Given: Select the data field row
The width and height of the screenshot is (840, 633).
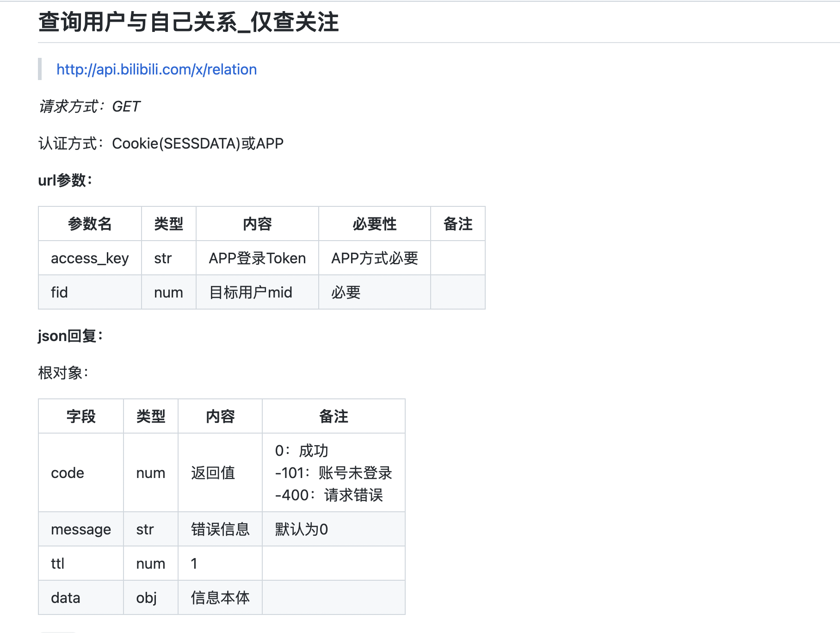Looking at the screenshot, I should pos(65,597).
